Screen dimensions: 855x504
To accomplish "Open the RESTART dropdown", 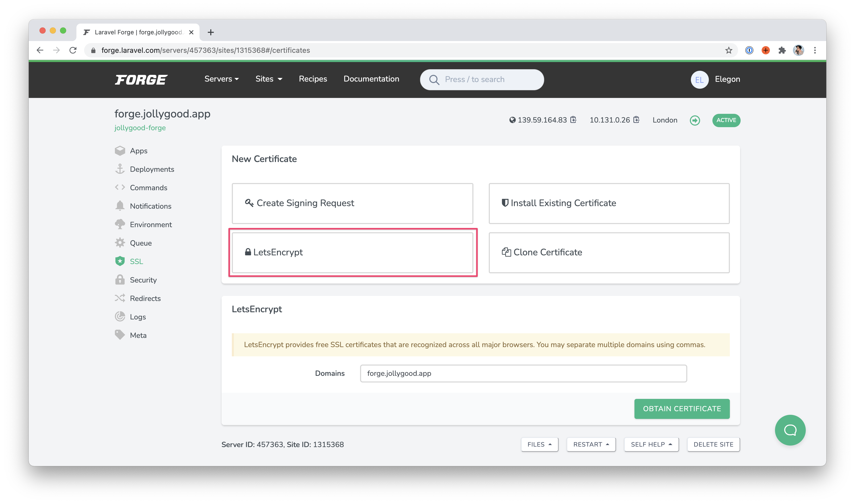I will (x=591, y=444).
